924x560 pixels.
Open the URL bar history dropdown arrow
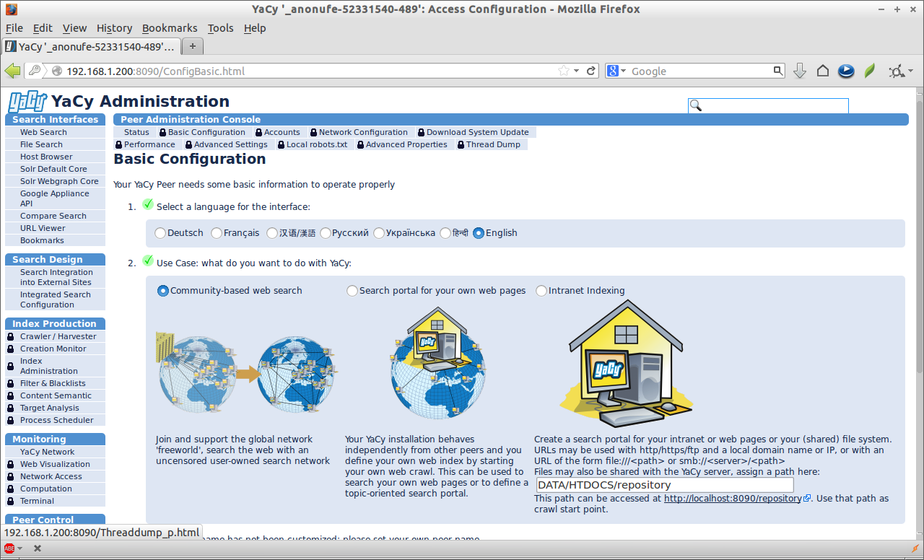(x=576, y=71)
